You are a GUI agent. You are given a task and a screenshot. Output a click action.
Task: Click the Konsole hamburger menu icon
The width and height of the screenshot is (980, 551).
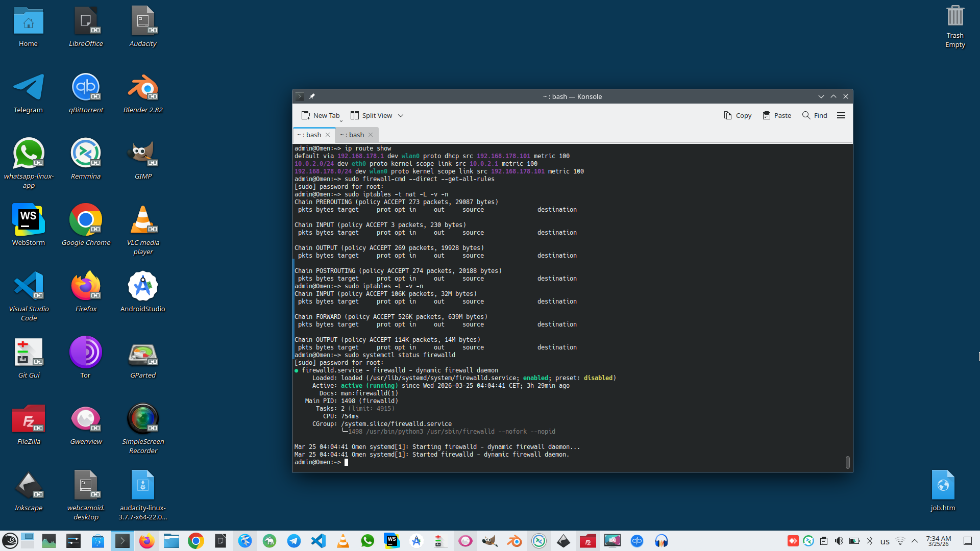pyautogui.click(x=841, y=115)
